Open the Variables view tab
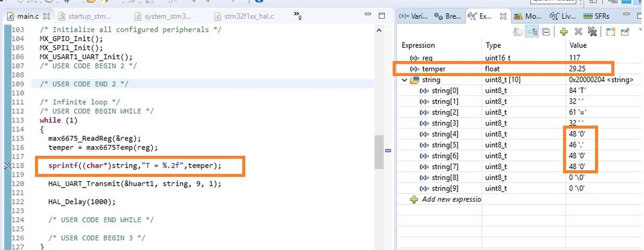This screenshot has width=644, height=250. point(414,16)
